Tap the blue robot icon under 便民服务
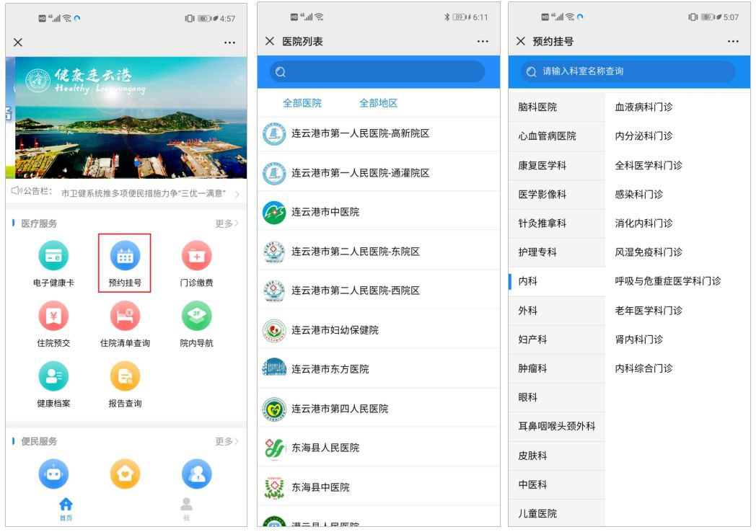The width and height of the screenshot is (756, 532). (53, 474)
